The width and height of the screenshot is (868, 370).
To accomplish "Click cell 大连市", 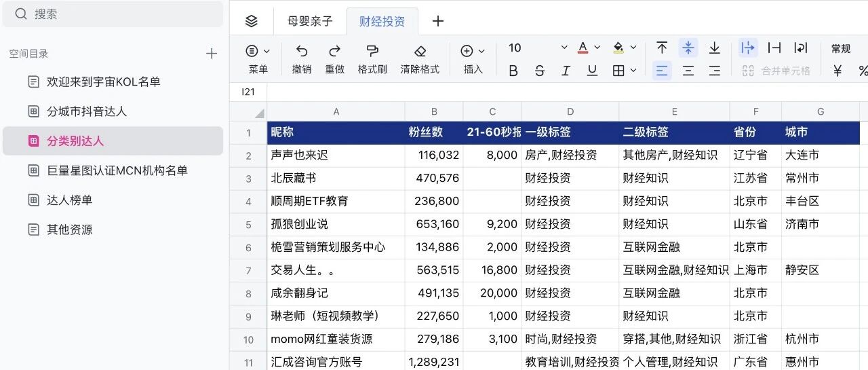I will point(821,155).
